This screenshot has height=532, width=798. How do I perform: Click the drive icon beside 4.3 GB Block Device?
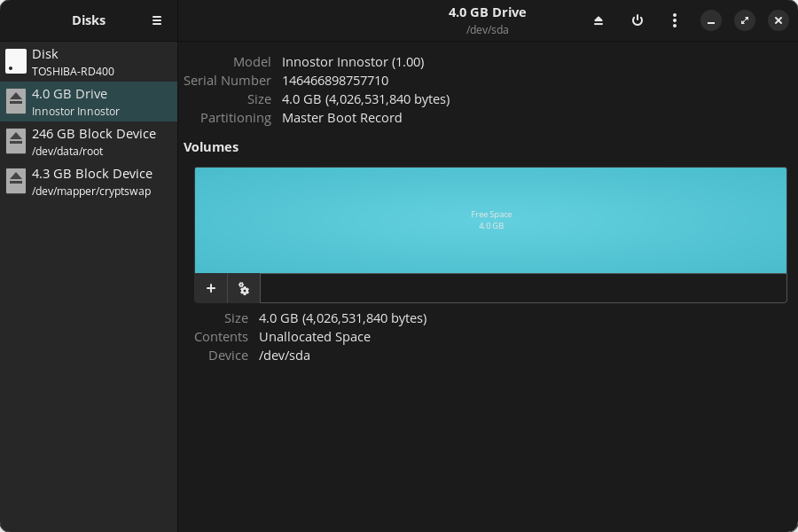pyautogui.click(x=15, y=181)
